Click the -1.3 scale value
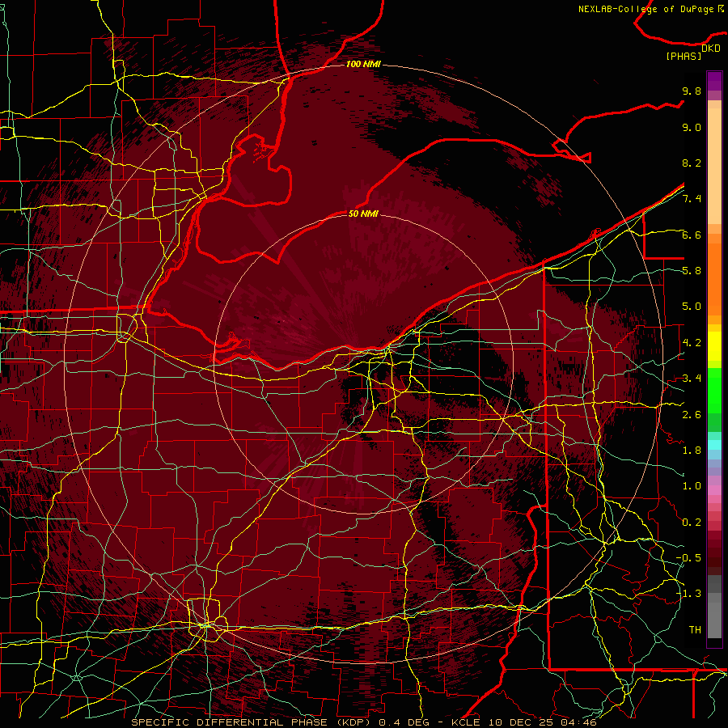Viewport: 728px width, 728px height. 688,594
